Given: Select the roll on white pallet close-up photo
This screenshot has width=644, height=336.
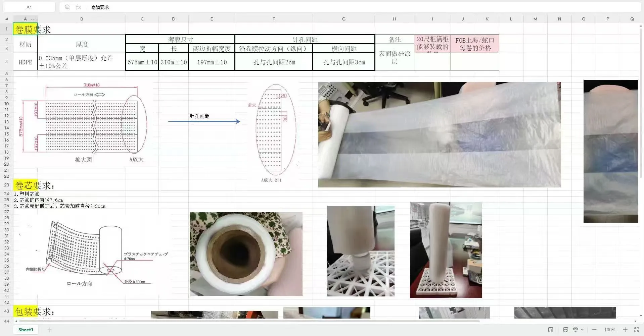Looking at the screenshot, I should click(x=361, y=251).
